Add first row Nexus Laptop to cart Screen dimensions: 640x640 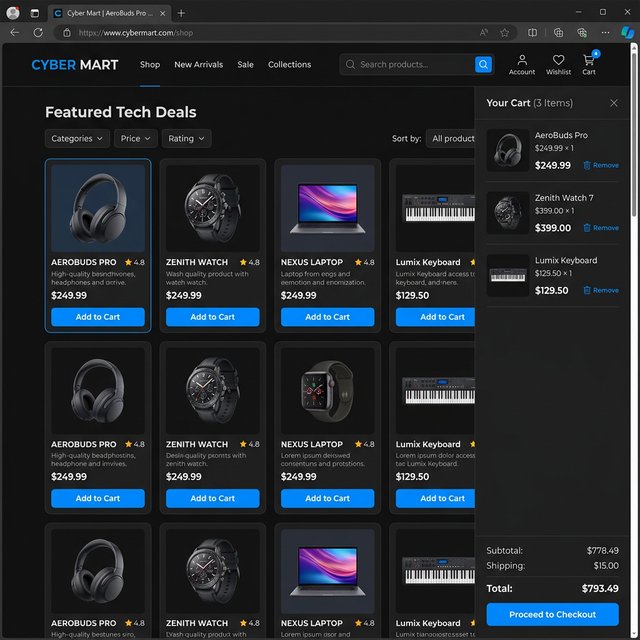(327, 317)
